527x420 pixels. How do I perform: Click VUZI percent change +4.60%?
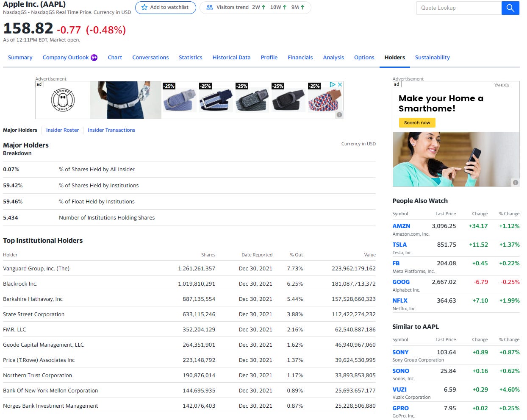(x=509, y=390)
